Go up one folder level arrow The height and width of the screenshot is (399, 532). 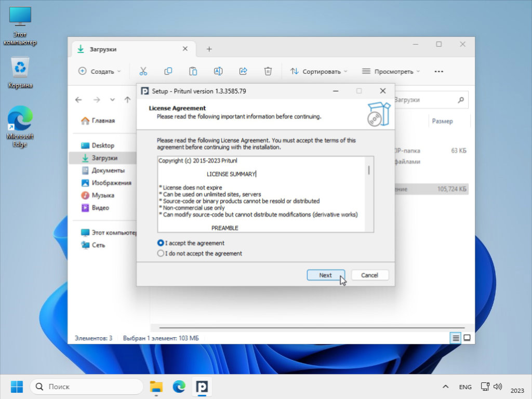pyautogui.click(x=128, y=100)
